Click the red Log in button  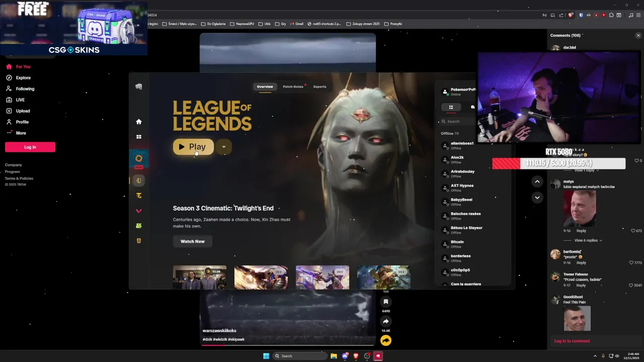(x=30, y=147)
